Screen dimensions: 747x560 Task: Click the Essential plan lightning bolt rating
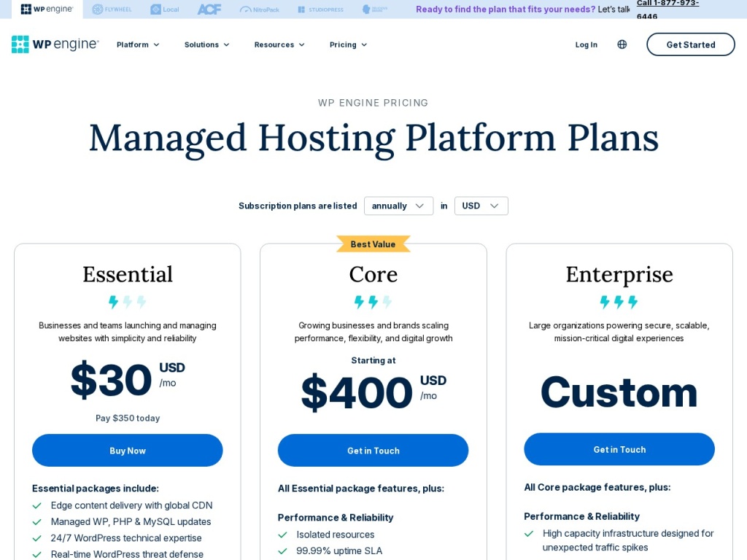(x=127, y=302)
